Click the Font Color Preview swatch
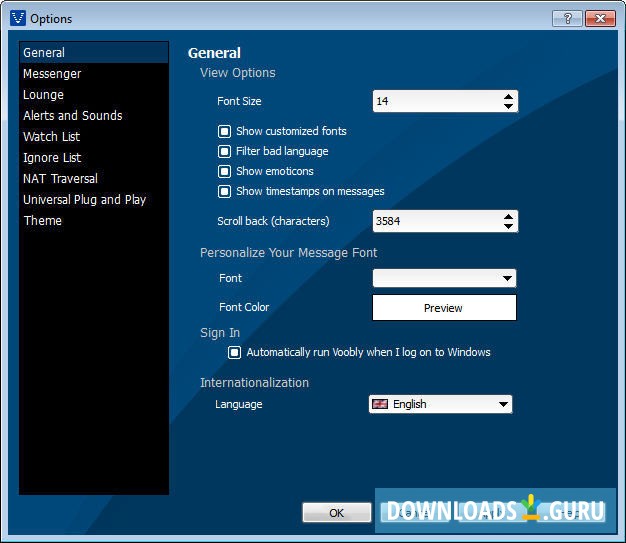Screen dimensions: 626x543 click(x=444, y=308)
